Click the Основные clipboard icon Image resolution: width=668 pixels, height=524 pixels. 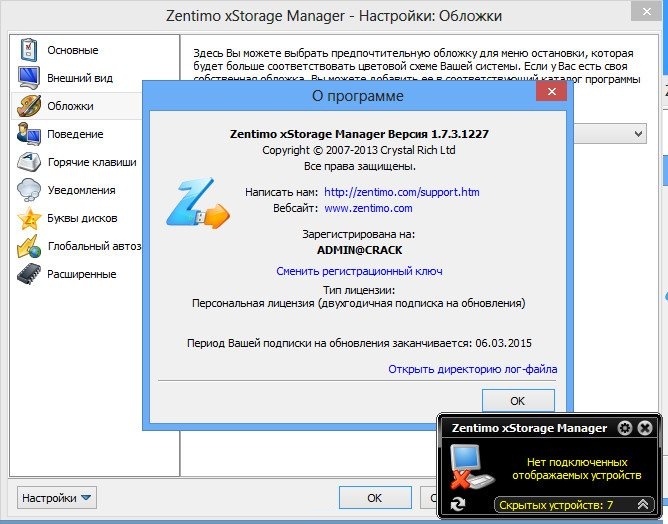pyautogui.click(x=28, y=49)
